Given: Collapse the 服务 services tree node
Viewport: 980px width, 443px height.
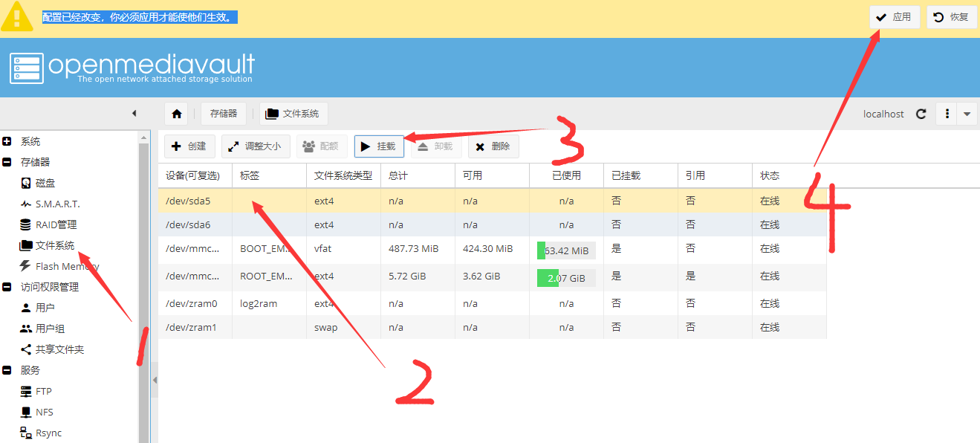Looking at the screenshot, I should (x=7, y=370).
